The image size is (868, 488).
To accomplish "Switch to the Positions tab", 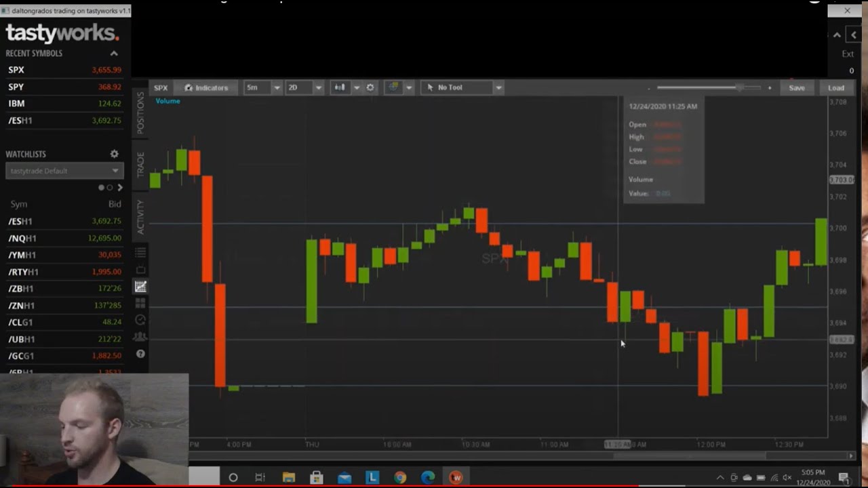I will tap(141, 113).
